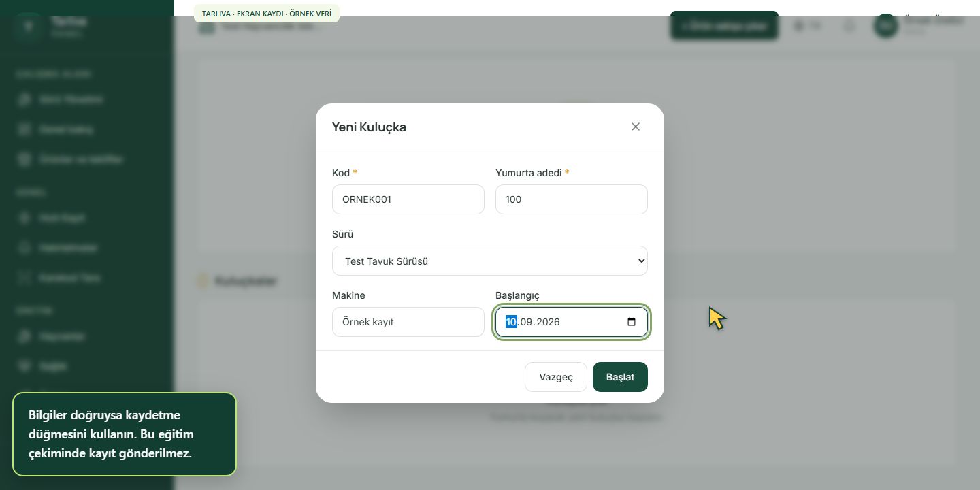
Task: Click into the Makine input field
Action: (408, 322)
